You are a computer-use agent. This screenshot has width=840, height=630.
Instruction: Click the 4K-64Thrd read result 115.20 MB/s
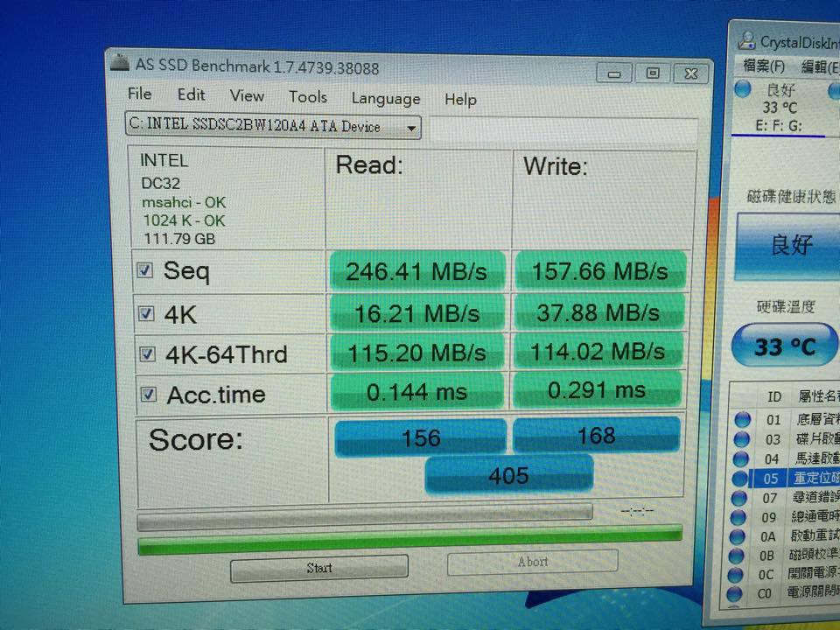click(416, 353)
